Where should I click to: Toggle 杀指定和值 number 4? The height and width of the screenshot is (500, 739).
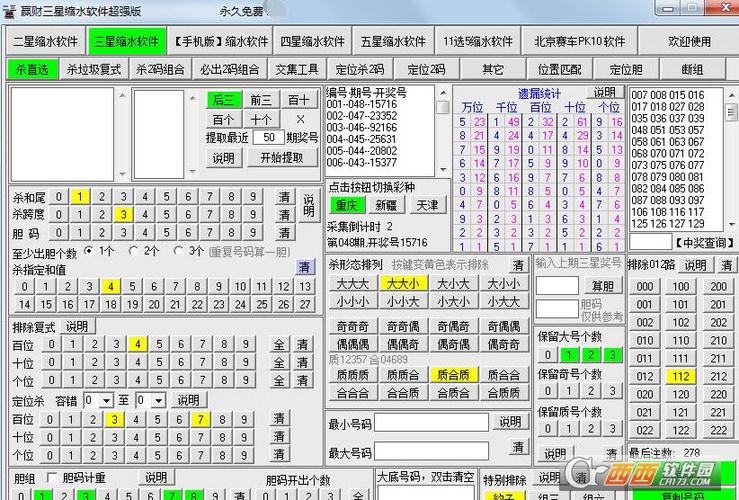pos(110,286)
